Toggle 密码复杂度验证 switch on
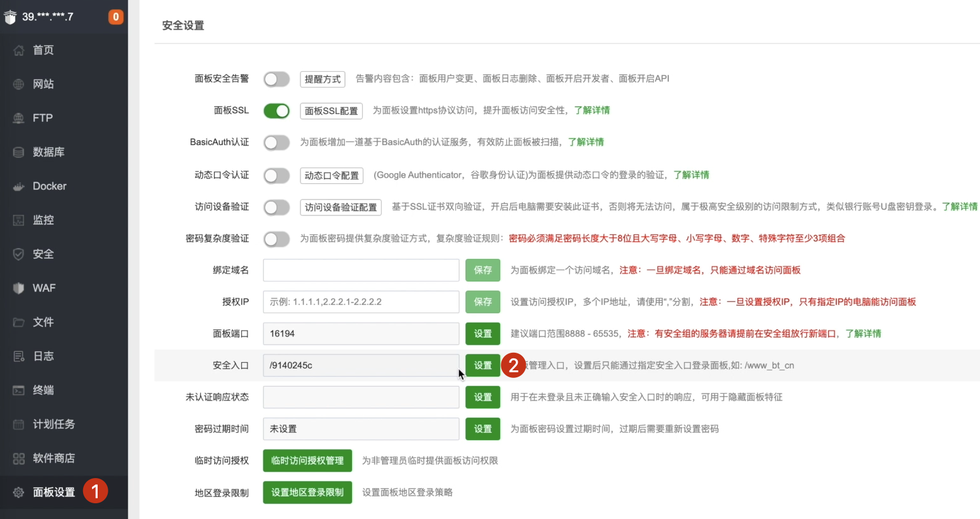Viewport: 980px width, 519px height. [x=276, y=239]
